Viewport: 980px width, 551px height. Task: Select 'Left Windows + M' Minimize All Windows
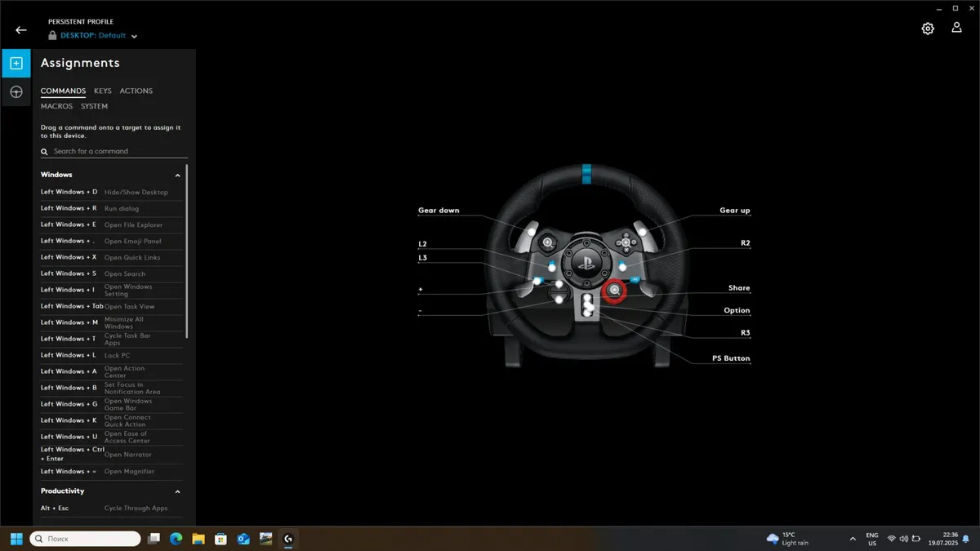coord(112,322)
